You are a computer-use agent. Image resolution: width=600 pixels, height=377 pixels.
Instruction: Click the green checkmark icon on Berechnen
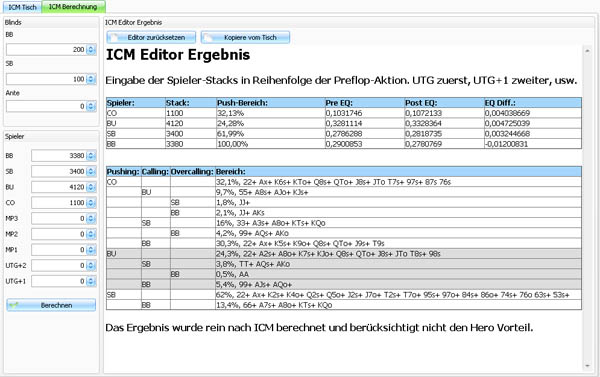click(x=15, y=305)
